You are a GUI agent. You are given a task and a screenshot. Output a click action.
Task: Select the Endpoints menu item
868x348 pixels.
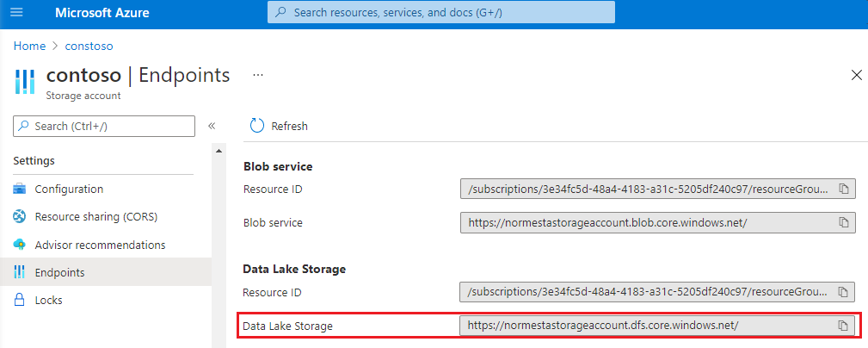pyautogui.click(x=60, y=272)
